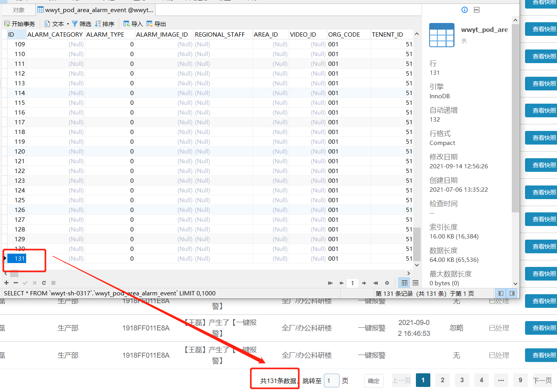This screenshot has width=557, height=392.
Task: Click page 4 in web pagination
Action: [481, 380]
